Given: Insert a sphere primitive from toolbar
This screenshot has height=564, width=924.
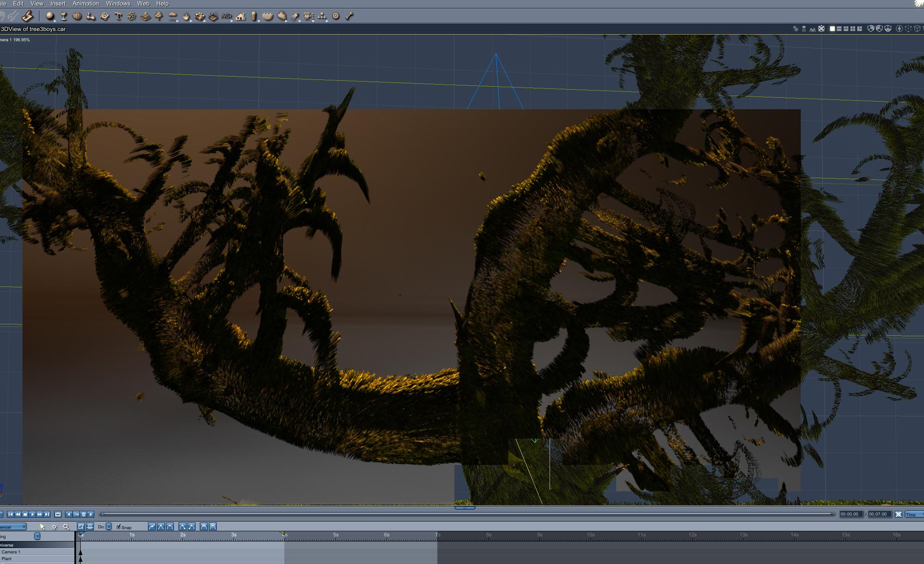Looking at the screenshot, I should pyautogui.click(x=50, y=16).
